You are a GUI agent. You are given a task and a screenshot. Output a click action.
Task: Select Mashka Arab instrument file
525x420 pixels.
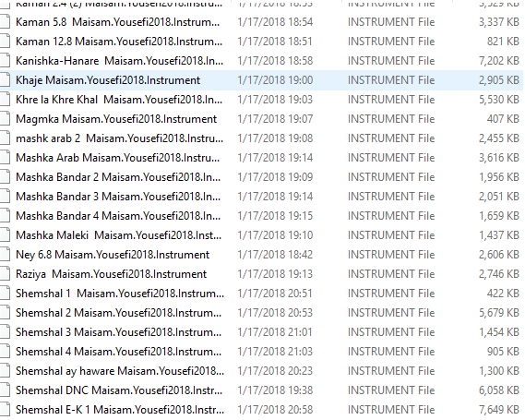(117, 158)
